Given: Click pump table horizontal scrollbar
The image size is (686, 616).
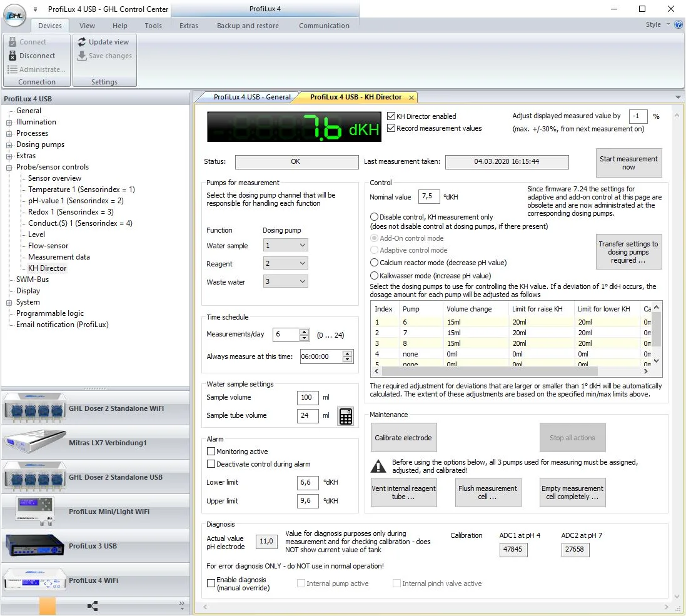Looking at the screenshot, I should [490, 371].
